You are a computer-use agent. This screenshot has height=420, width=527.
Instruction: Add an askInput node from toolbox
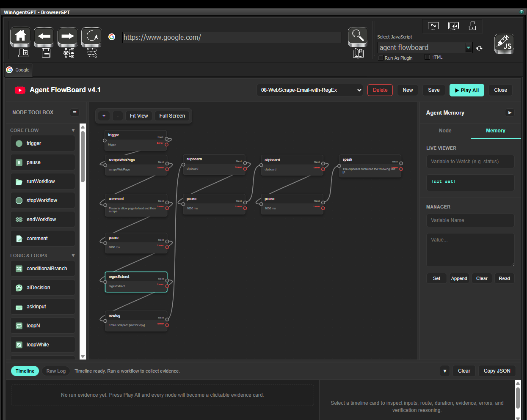tap(43, 307)
